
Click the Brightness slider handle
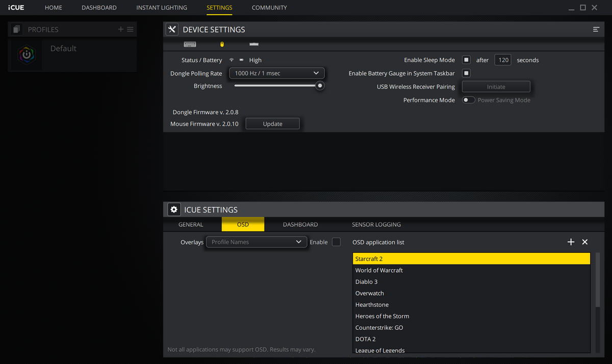(320, 86)
